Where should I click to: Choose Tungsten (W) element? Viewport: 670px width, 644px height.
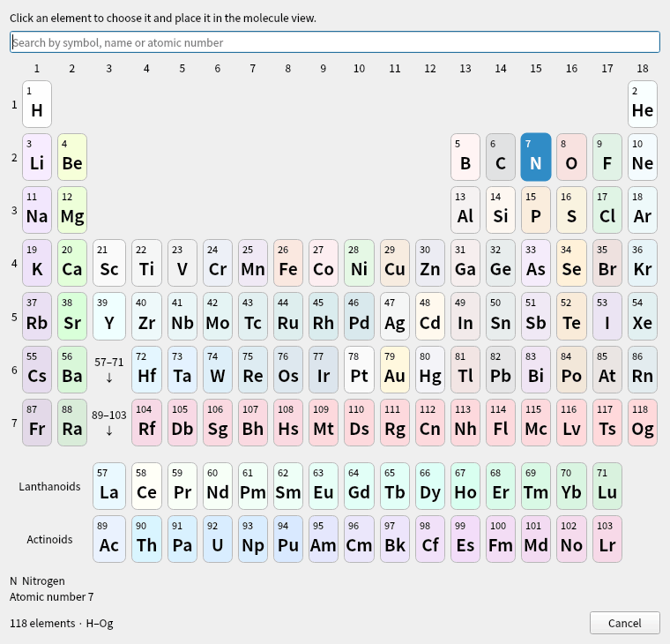(x=218, y=370)
